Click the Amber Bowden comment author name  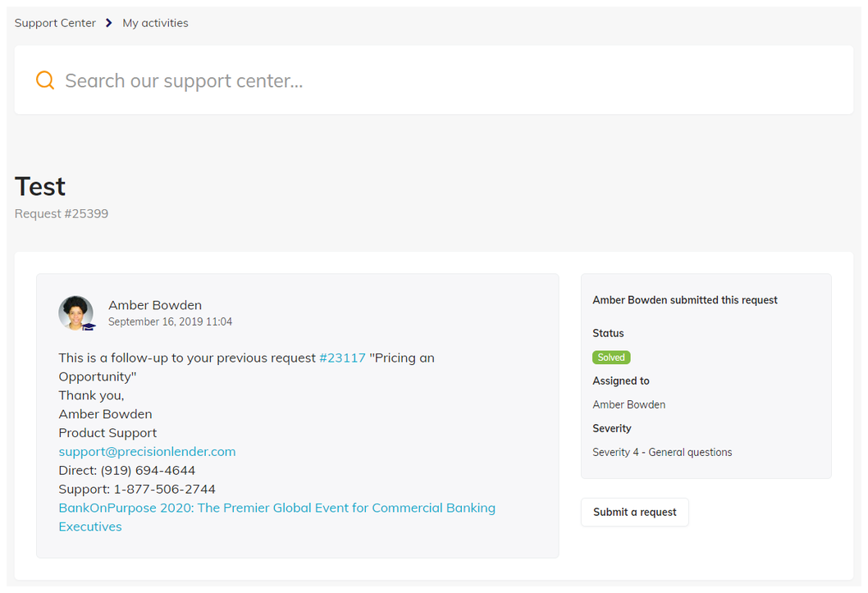click(155, 305)
